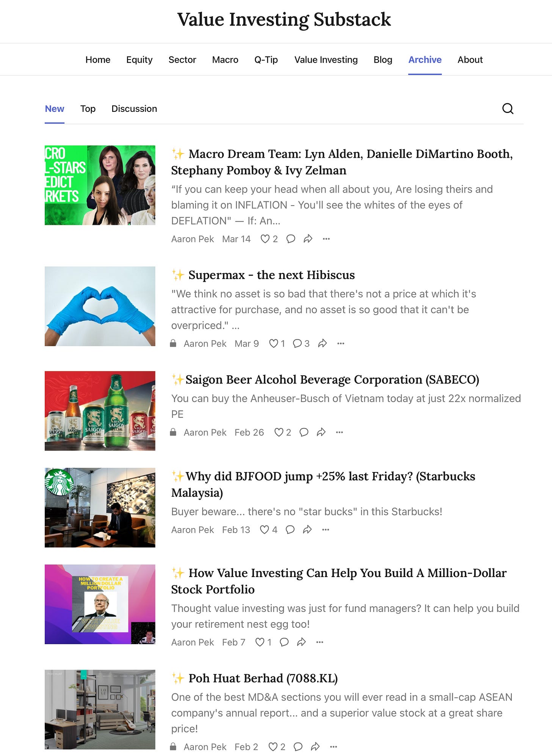The width and height of the screenshot is (552, 756).
Task: Click the Value Investing Substack title
Action: coord(284,19)
